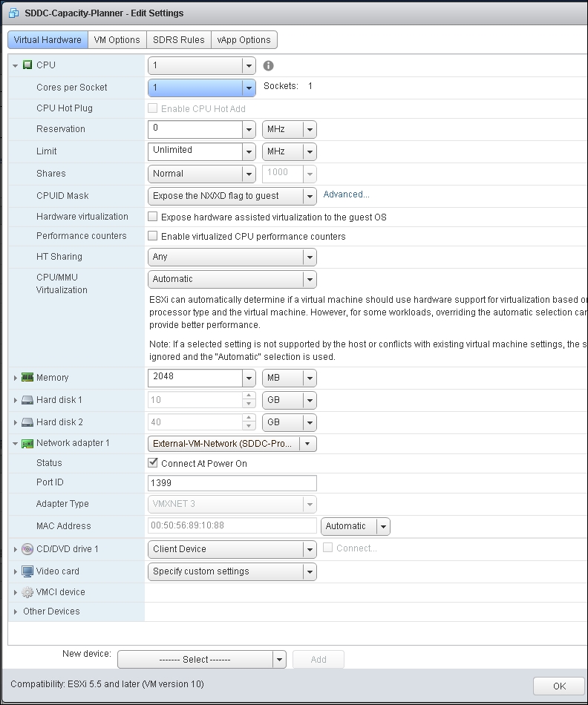Viewport: 588px width, 705px height.
Task: Expand Video card settings
Action: pos(16,572)
